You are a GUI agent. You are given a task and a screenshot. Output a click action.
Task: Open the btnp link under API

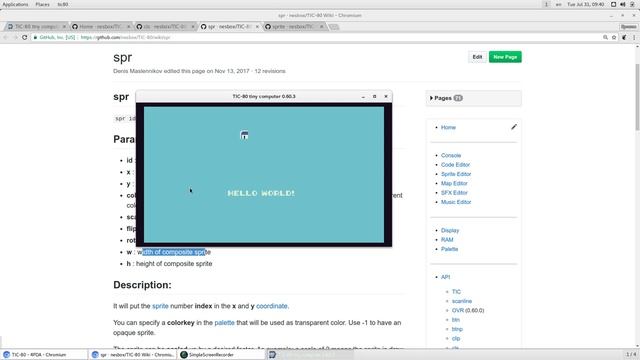click(x=457, y=329)
